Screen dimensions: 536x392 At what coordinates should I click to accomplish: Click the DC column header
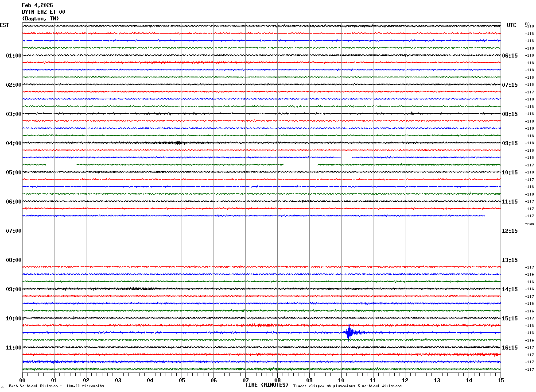tap(527, 24)
